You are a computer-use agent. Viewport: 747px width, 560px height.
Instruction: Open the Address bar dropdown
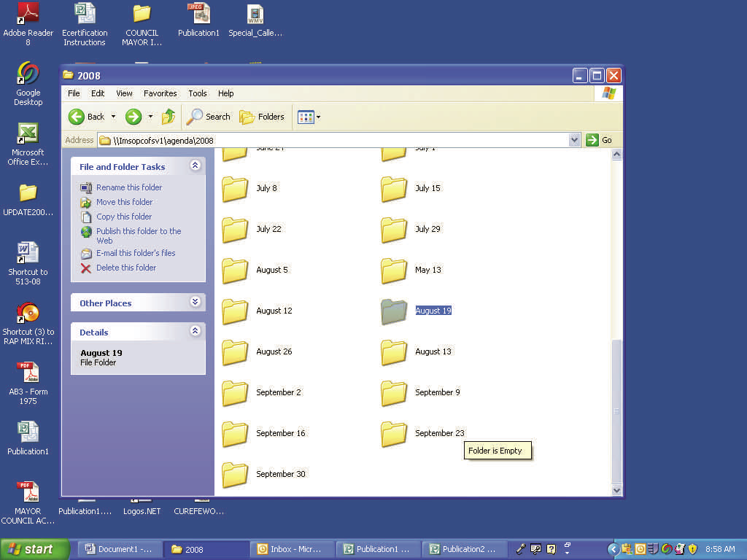pyautogui.click(x=574, y=140)
